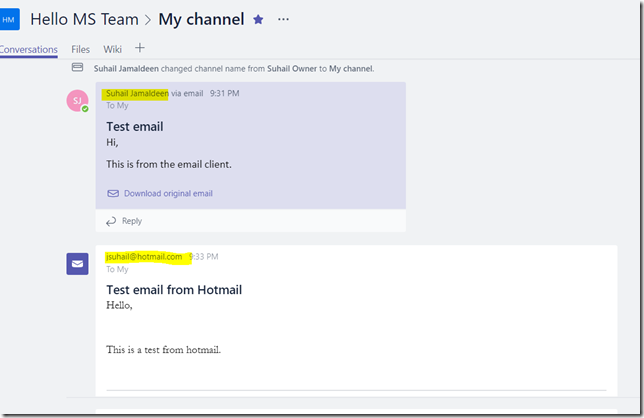The height and width of the screenshot is (418, 644).
Task: Click the 'via email' label
Action: 187,93
